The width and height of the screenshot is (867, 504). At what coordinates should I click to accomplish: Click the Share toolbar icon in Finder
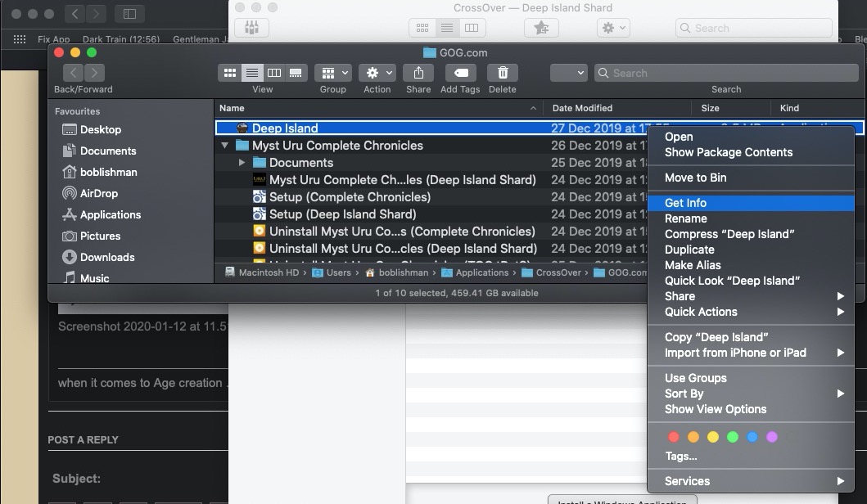click(x=418, y=73)
